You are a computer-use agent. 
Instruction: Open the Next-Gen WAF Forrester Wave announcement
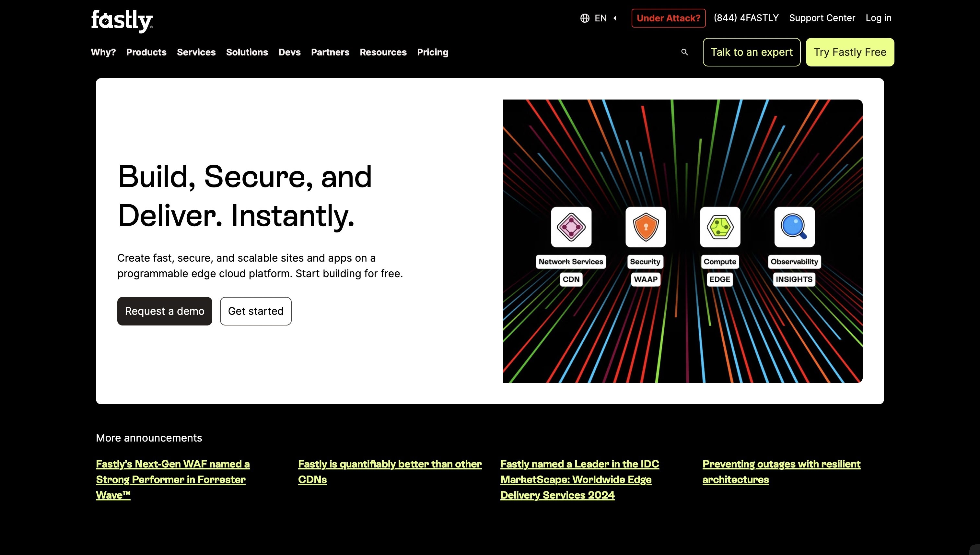[173, 479]
